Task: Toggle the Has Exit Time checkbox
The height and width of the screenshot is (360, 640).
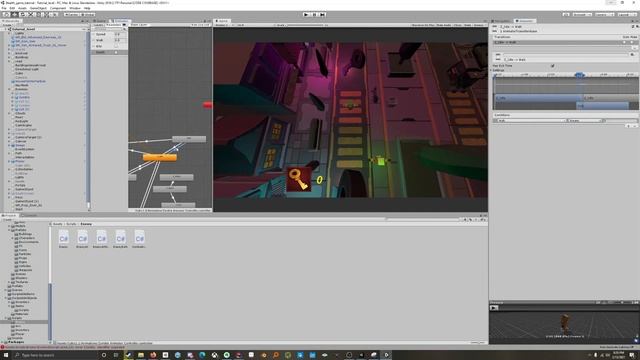Action: 553,66
